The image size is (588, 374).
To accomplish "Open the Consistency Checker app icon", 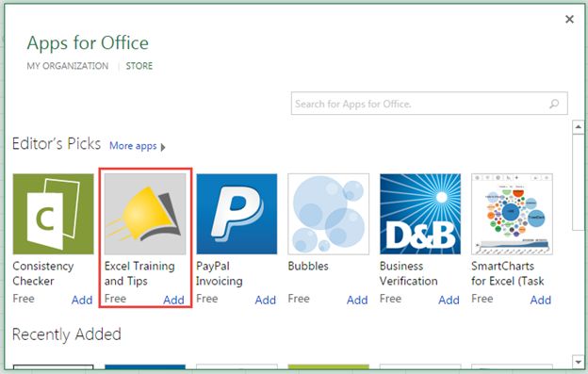I will pos(54,214).
